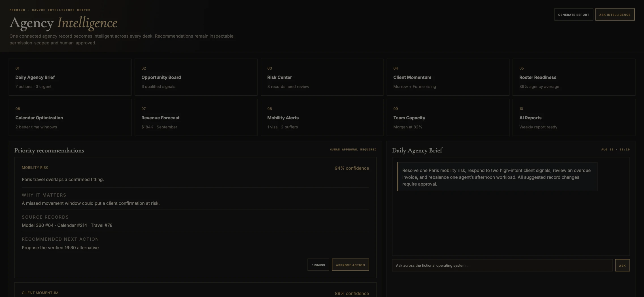This screenshot has height=297, width=644.
Task: Click 'Paris travel overlaps a confirmed fitting.'
Action: click(x=63, y=179)
